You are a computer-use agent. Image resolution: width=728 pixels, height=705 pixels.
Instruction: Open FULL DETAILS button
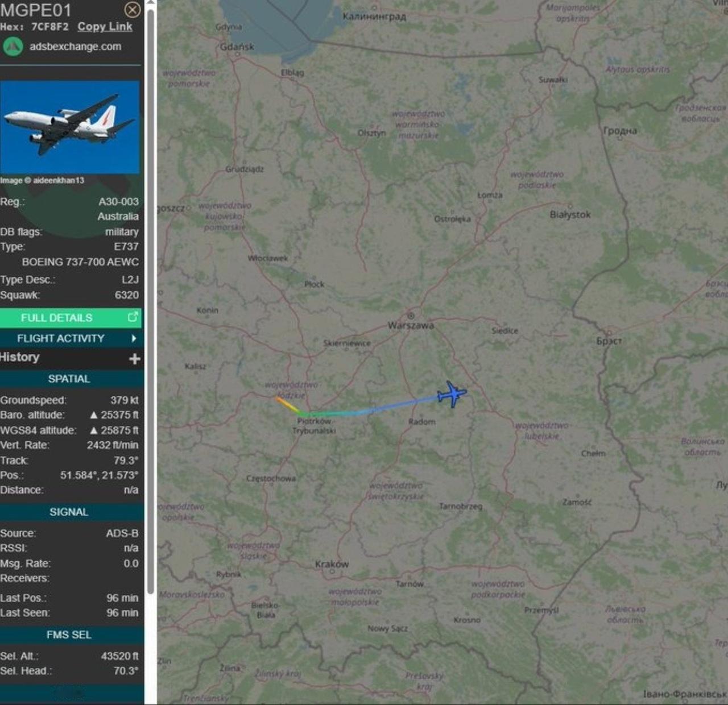(71, 318)
